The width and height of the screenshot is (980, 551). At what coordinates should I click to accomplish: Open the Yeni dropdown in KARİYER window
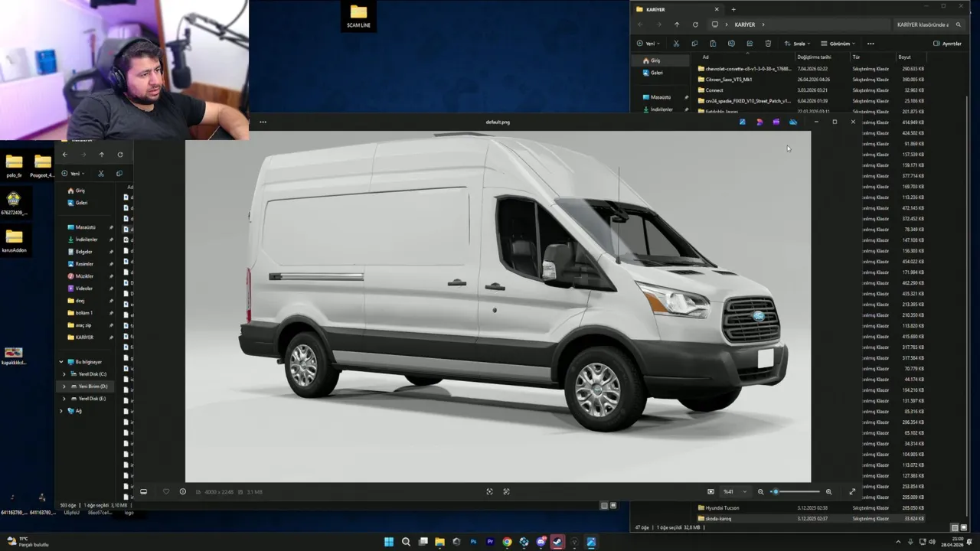(x=650, y=44)
